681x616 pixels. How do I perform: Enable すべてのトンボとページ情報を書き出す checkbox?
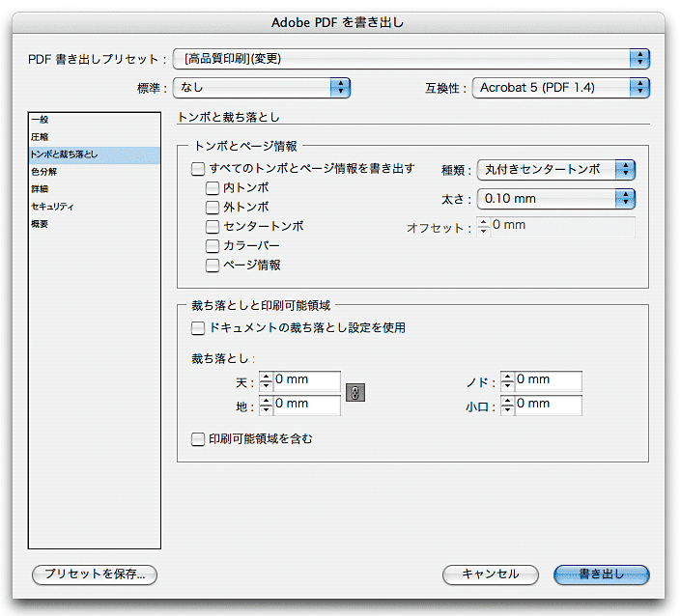tap(198, 169)
